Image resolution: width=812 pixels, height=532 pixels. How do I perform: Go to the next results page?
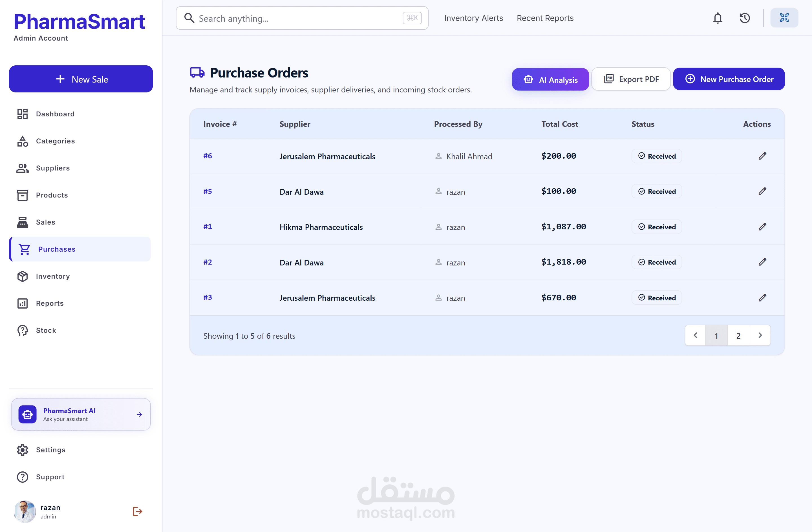[760, 335]
